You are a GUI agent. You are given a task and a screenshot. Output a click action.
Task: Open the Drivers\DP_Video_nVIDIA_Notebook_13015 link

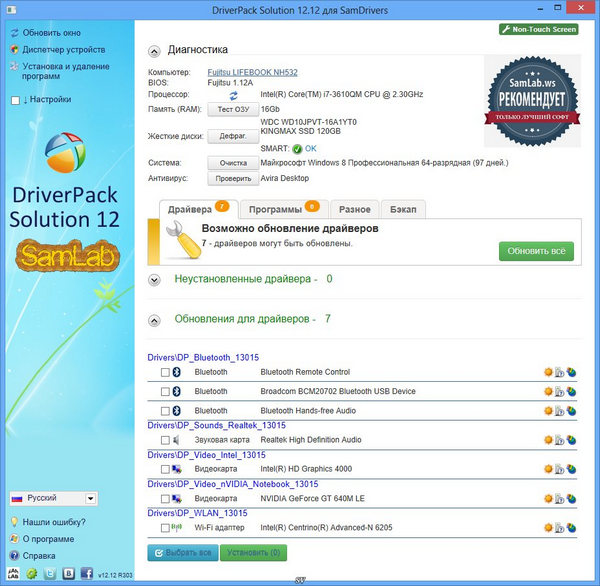click(x=233, y=484)
